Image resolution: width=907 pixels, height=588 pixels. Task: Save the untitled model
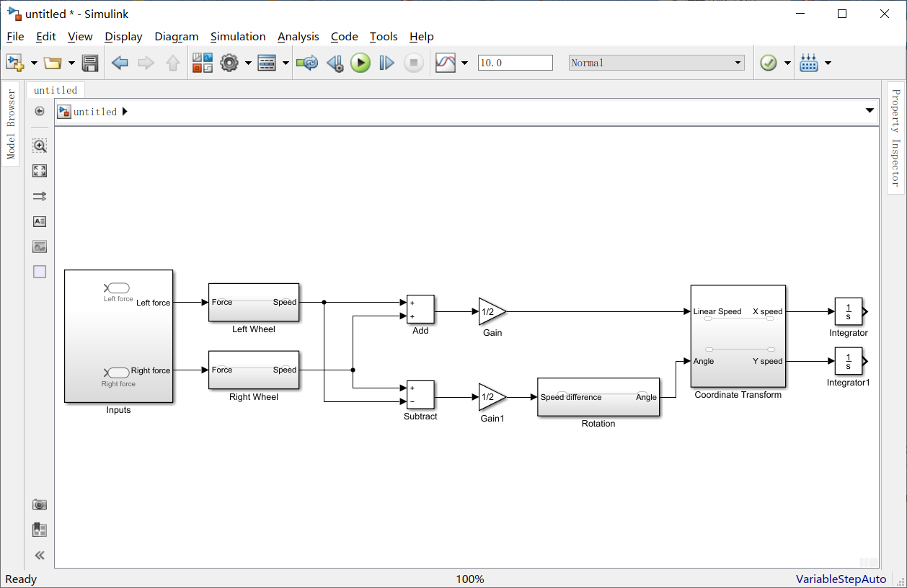click(x=89, y=63)
